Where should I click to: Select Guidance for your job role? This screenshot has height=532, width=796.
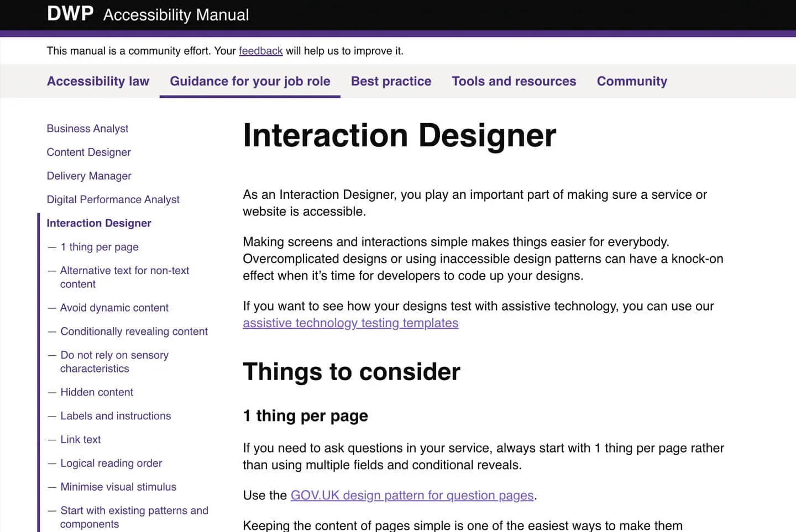coord(250,81)
